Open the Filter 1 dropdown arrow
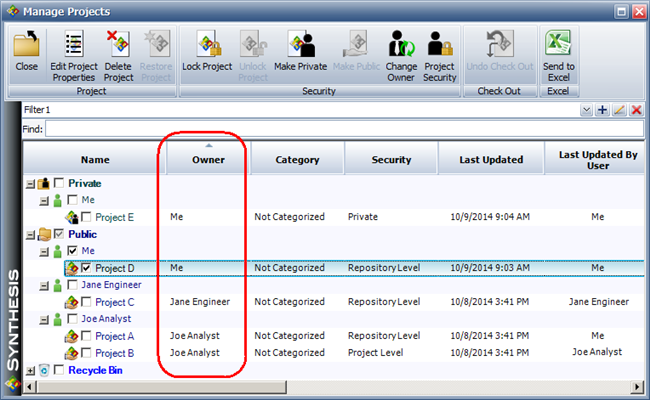This screenshot has height=400, width=650. click(586, 110)
